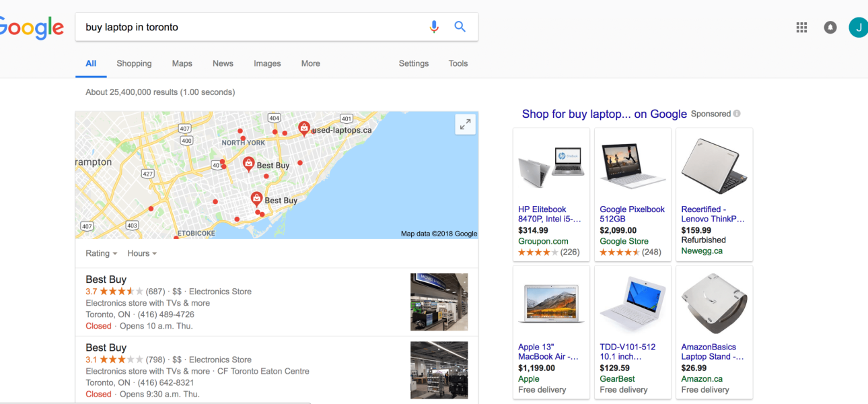Open the account avatar J
Image resolution: width=868 pixels, height=404 pixels.
point(858,27)
